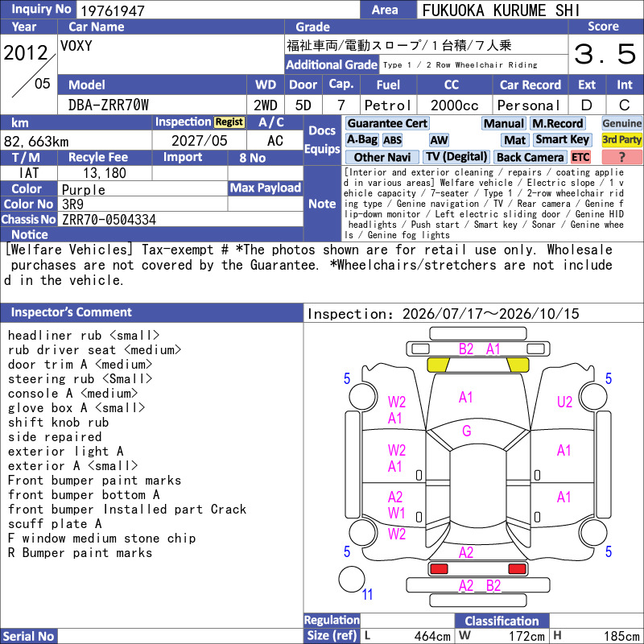Click the Inspector's Comment header

(71, 312)
